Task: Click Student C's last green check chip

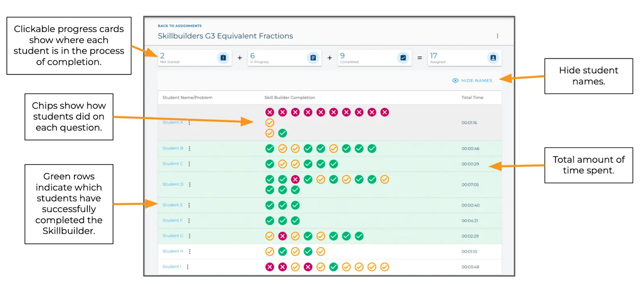Action: [334, 164]
